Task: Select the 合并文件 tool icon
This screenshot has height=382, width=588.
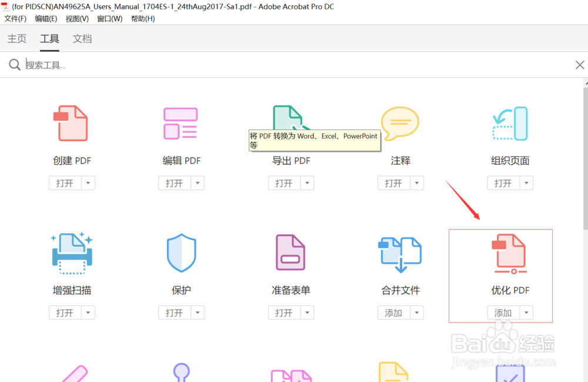Action: coord(400,253)
